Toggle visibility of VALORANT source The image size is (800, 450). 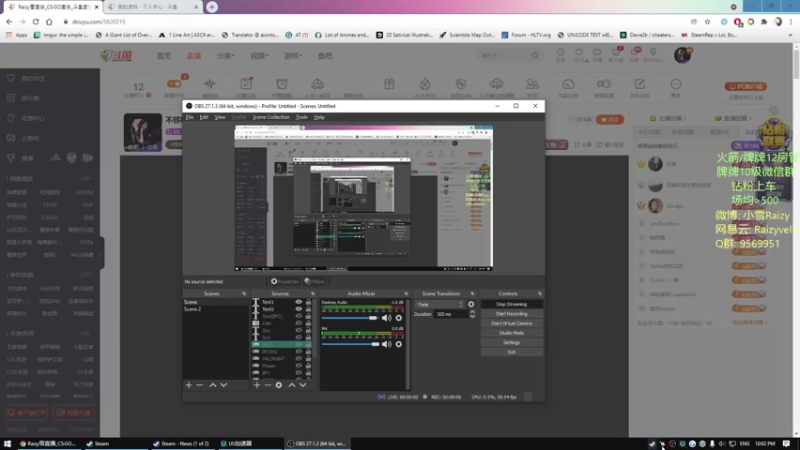tap(298, 359)
